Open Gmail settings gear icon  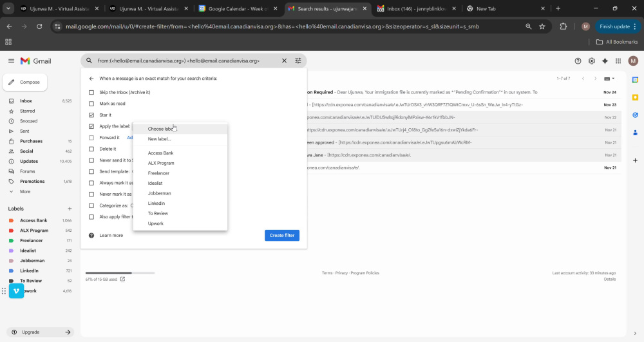coord(591,61)
